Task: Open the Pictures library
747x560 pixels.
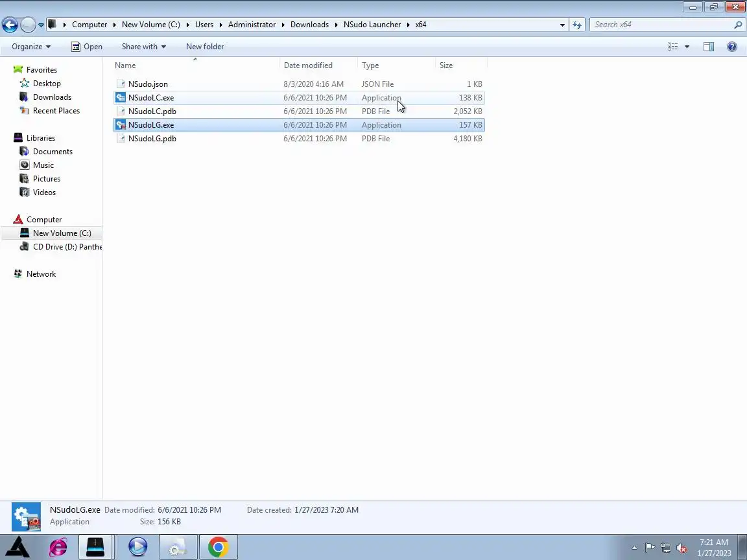Action: [47, 179]
